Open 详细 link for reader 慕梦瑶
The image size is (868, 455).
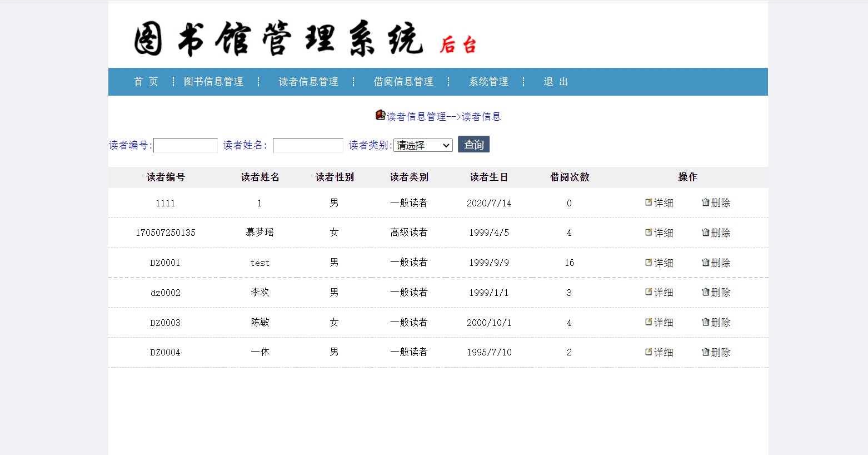pos(664,233)
